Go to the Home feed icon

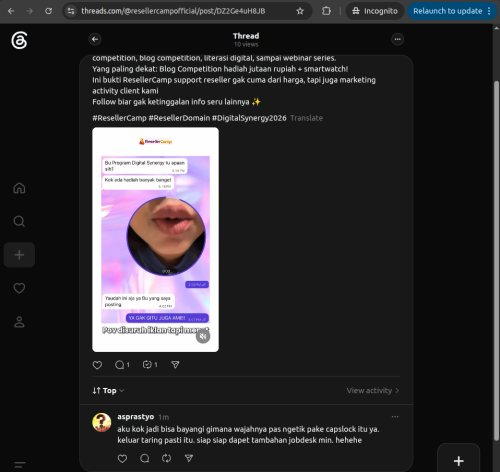click(19, 188)
